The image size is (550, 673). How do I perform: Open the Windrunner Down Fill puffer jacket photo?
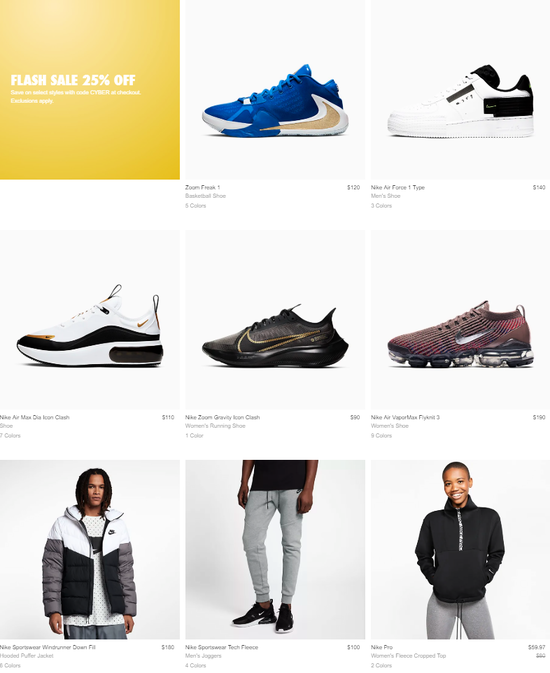tap(90, 550)
